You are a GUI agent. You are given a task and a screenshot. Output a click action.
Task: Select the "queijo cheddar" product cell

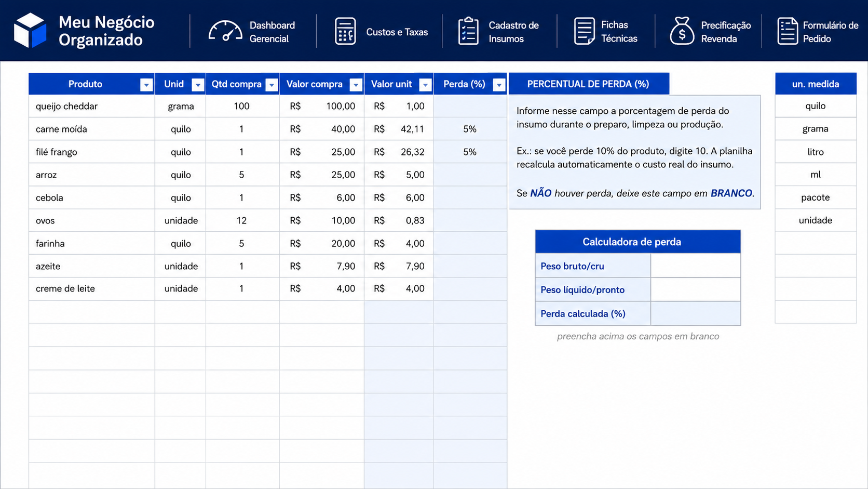point(92,106)
